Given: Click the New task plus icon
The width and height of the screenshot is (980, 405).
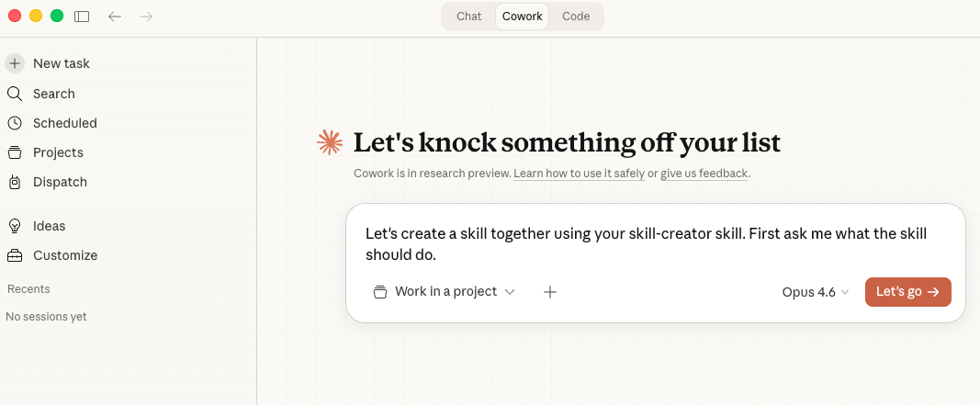Looking at the screenshot, I should coord(15,63).
